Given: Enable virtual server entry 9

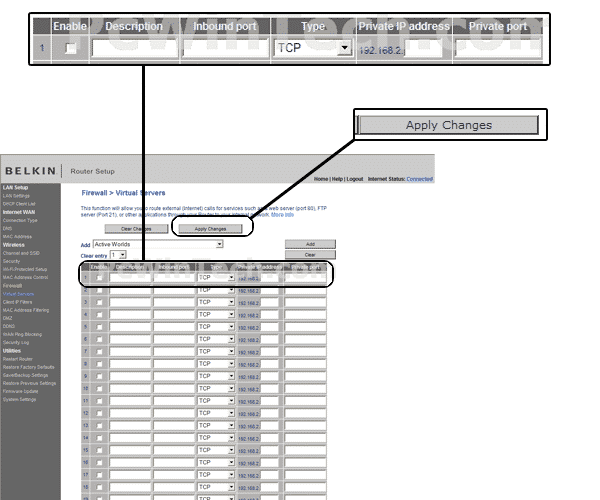Looking at the screenshot, I should coord(99,376).
